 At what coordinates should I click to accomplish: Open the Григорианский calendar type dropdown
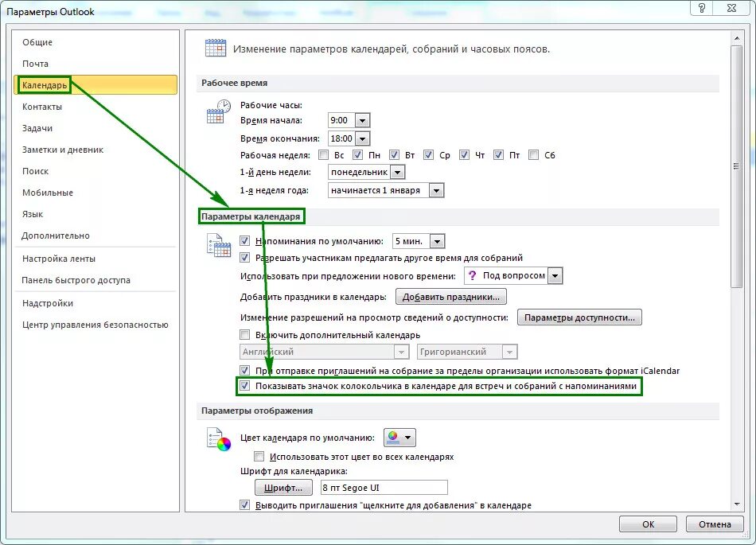(x=509, y=352)
